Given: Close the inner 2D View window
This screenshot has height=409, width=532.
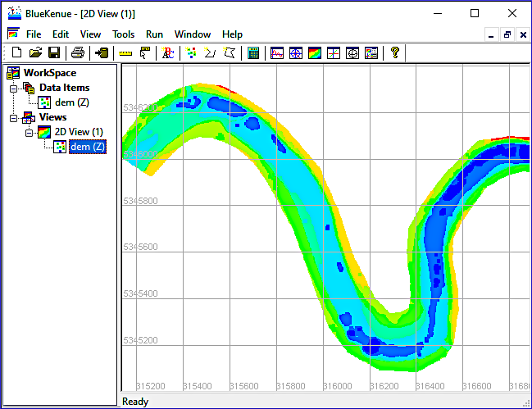Looking at the screenshot, I should coord(523,34).
